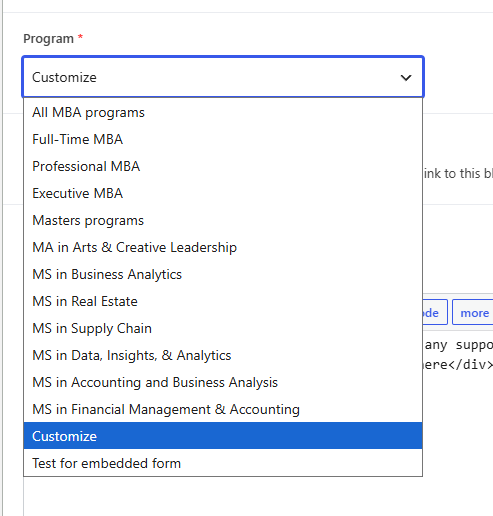Click the Program dropdown chevron arrow
493x516 pixels.
tap(406, 78)
